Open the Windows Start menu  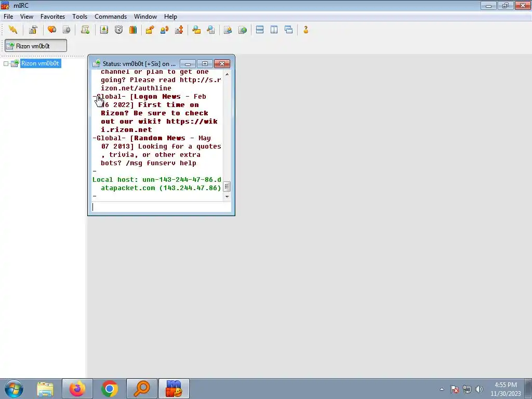pyautogui.click(x=14, y=389)
